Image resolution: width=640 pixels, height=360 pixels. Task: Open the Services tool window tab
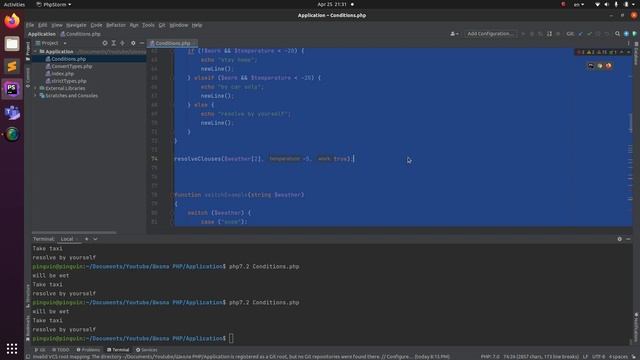[147, 350]
